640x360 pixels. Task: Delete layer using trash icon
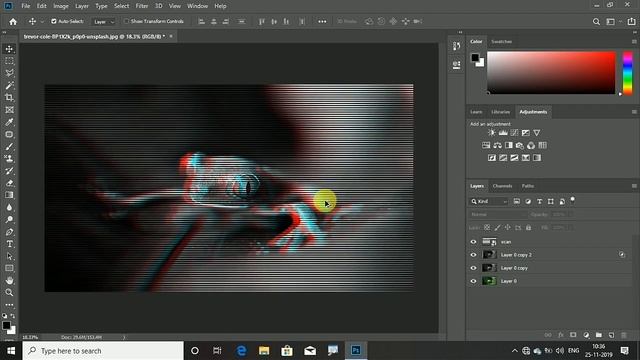click(x=624, y=335)
